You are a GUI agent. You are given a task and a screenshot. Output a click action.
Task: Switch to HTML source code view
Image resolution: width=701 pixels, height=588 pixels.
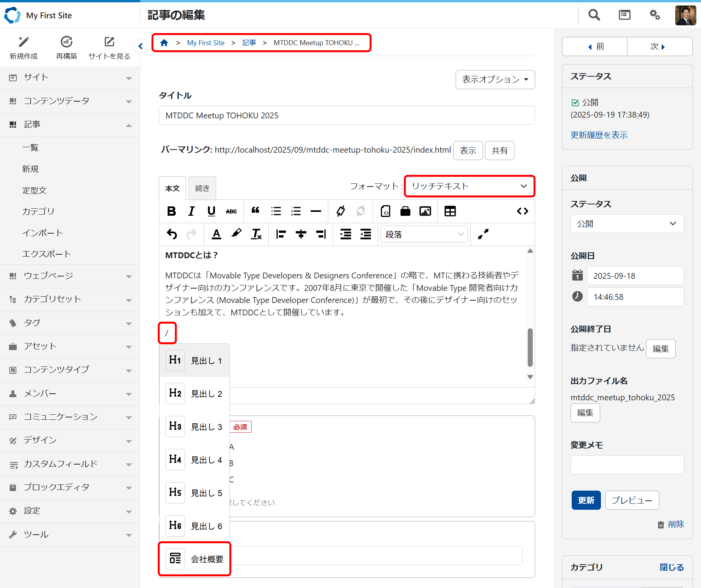[x=522, y=211]
